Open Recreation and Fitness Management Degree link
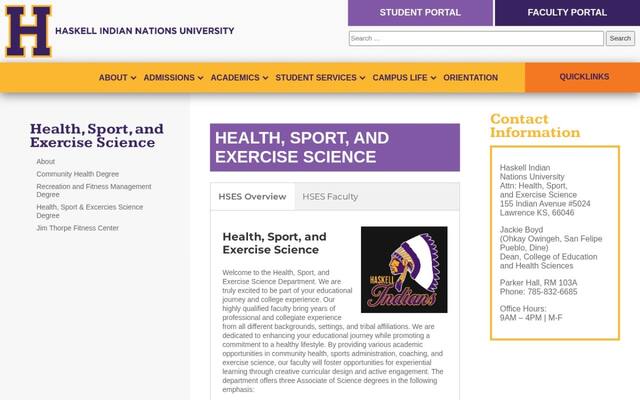Viewport: 640px width, 400px height. [x=94, y=191]
